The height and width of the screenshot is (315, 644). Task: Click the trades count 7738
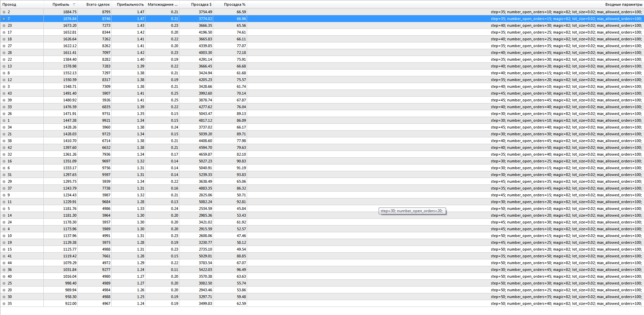tap(106, 188)
